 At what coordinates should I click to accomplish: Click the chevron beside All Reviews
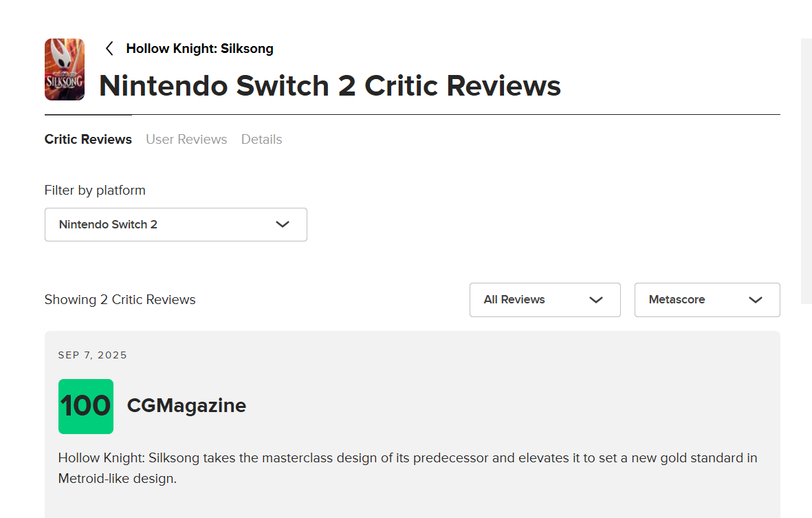[596, 300]
